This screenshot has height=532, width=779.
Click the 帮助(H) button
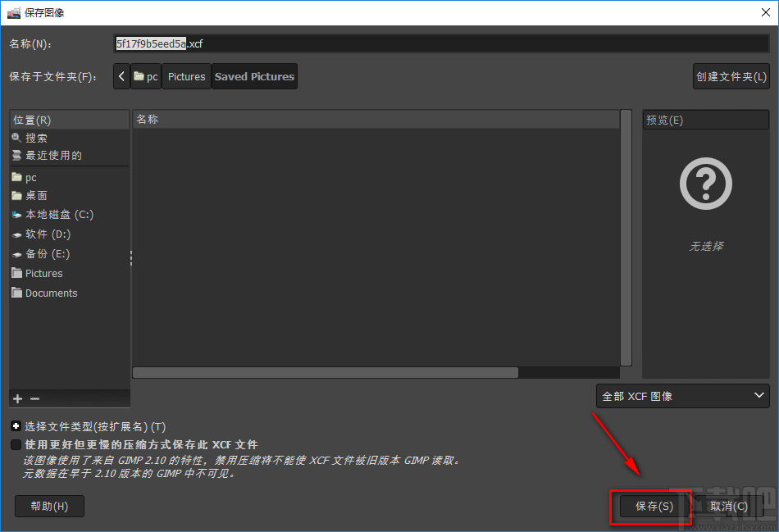(49, 506)
